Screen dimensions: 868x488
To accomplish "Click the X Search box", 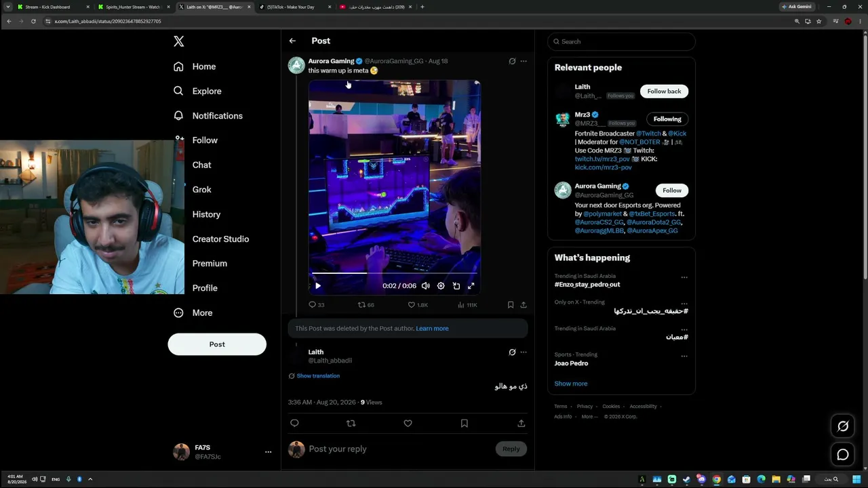I will click(621, 41).
